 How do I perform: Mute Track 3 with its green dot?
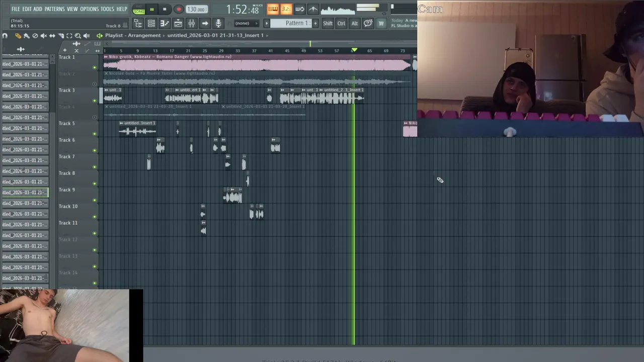pos(95,101)
